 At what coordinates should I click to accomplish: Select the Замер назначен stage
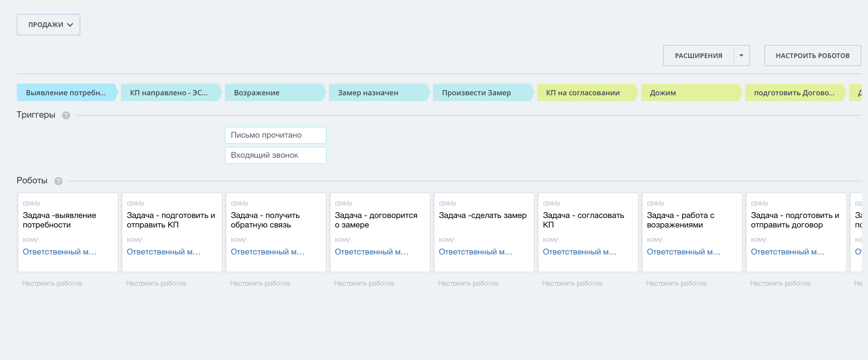tap(378, 93)
